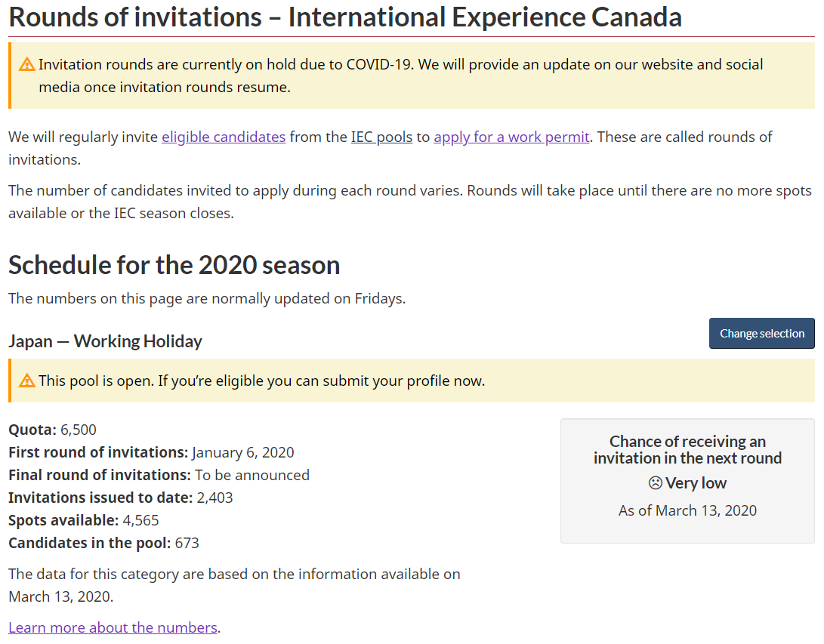
Task: Click the First round of invitations date
Action: click(x=242, y=452)
